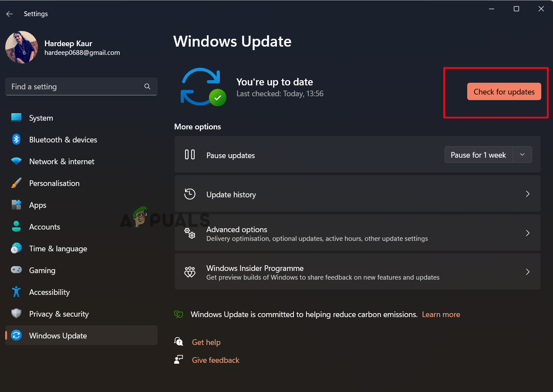553x392 pixels.
Task: Open Update history chevron
Action: coord(527,194)
